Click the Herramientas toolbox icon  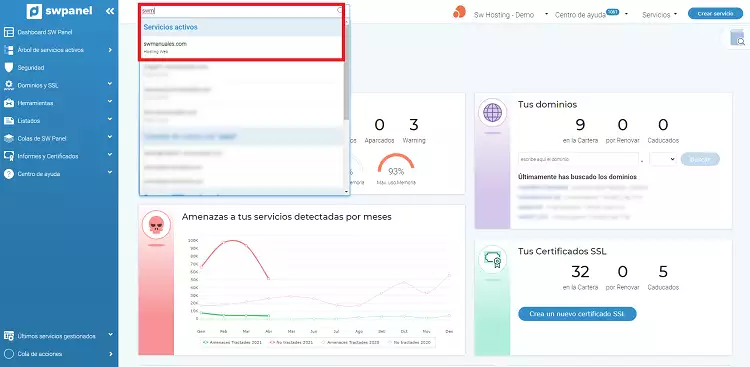coord(9,103)
